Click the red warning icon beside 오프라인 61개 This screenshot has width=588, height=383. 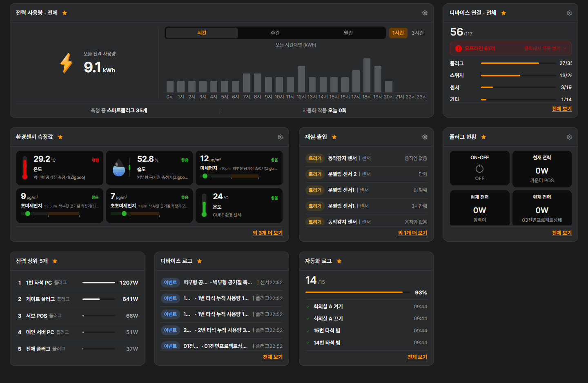459,49
